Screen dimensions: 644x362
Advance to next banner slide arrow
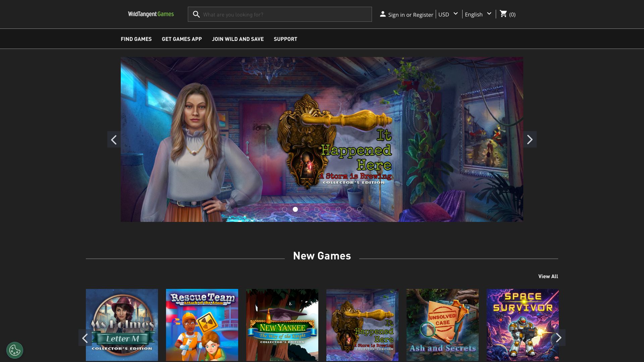coord(530,139)
